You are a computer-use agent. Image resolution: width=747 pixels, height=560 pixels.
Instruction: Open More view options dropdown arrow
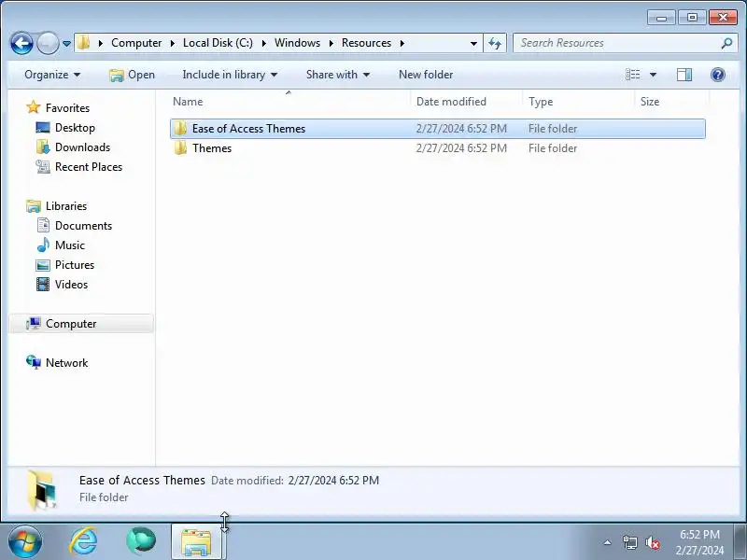[x=653, y=75]
